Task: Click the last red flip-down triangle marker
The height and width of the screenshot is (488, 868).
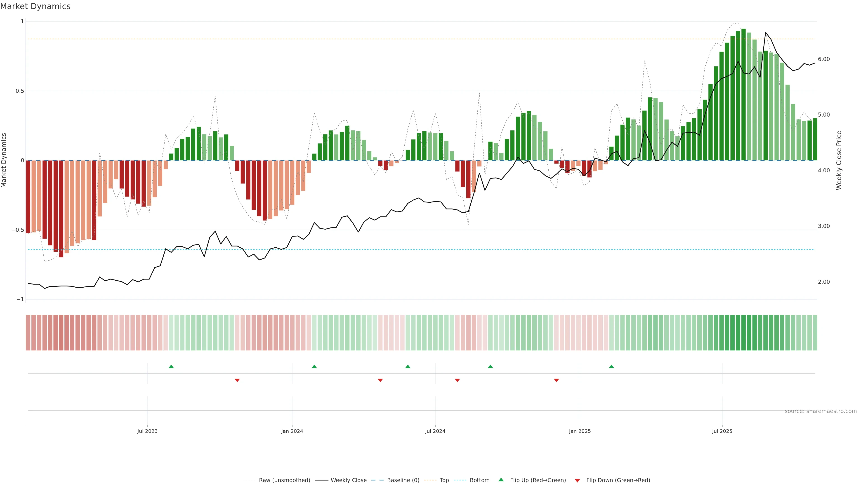Action: [556, 380]
